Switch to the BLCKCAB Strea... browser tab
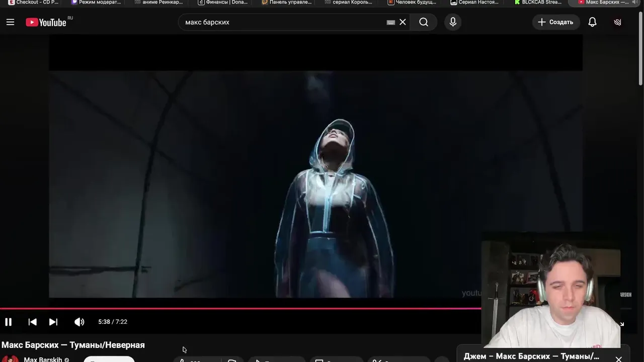 click(x=538, y=3)
